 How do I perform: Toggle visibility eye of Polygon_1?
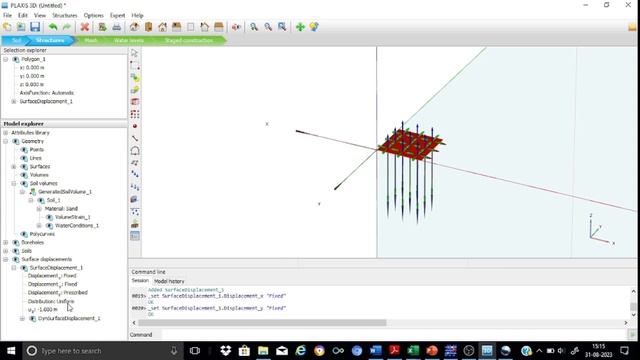(16, 59)
